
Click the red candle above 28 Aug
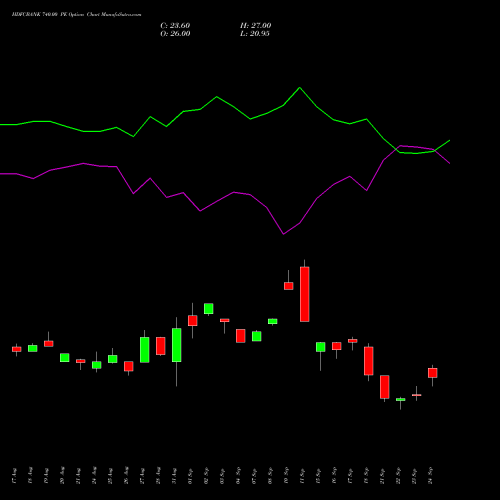click(161, 346)
